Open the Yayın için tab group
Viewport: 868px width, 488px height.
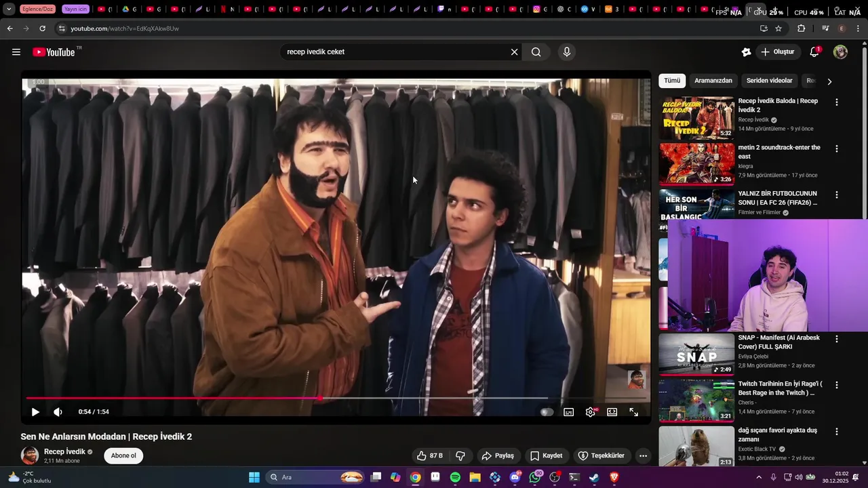(75, 9)
